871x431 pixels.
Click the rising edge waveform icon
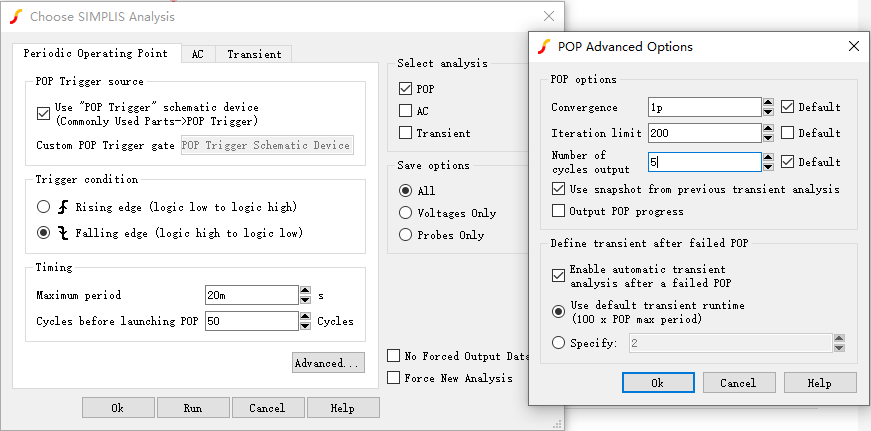63,207
